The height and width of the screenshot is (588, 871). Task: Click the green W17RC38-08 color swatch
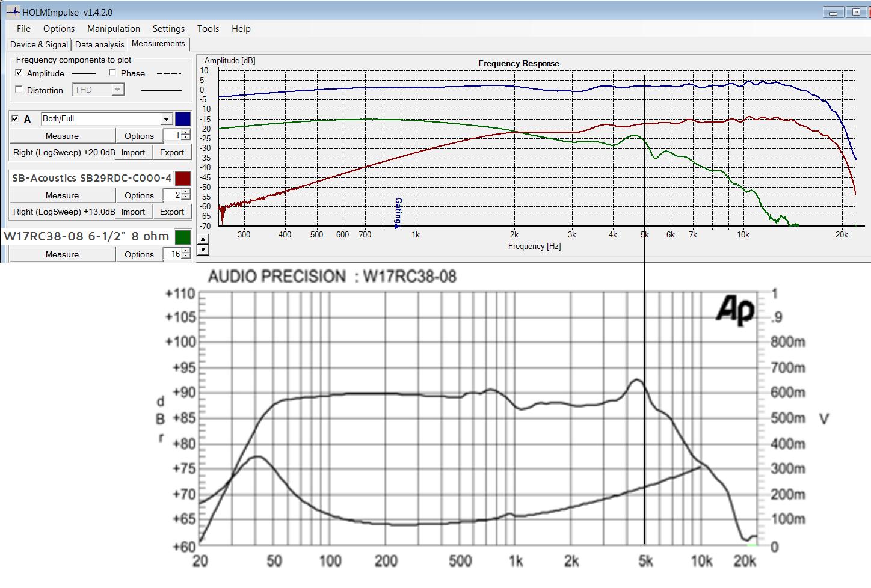pyautogui.click(x=183, y=237)
